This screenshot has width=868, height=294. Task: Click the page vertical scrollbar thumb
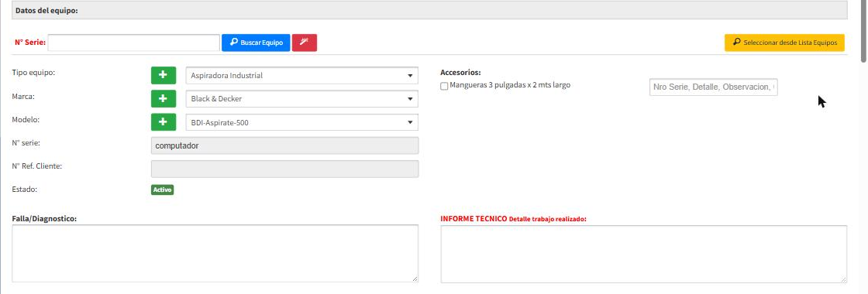pyautogui.click(x=864, y=30)
